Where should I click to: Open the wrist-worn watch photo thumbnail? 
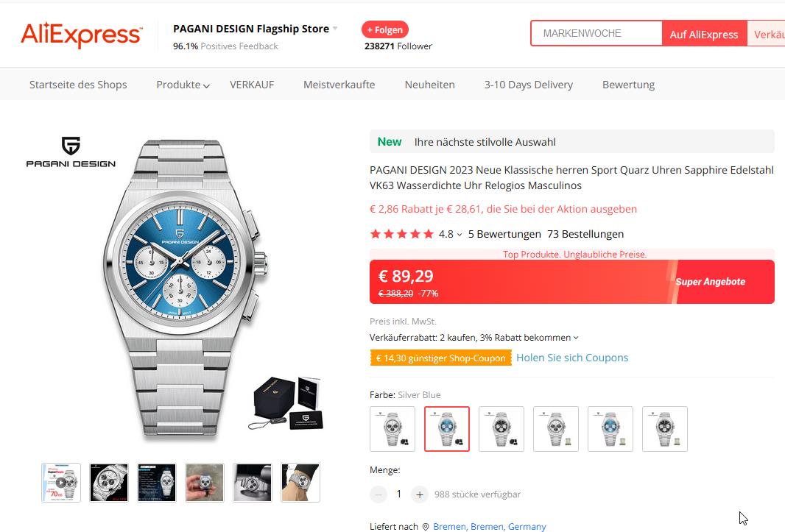[300, 483]
